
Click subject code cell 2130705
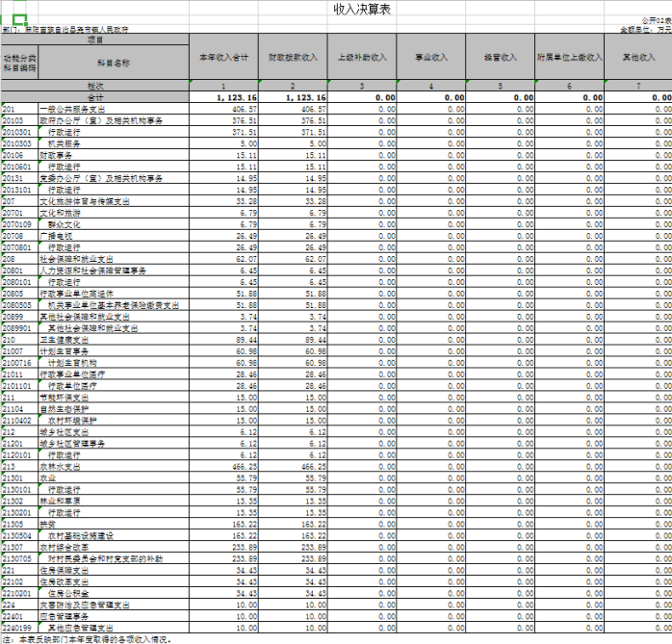[x=18, y=557]
